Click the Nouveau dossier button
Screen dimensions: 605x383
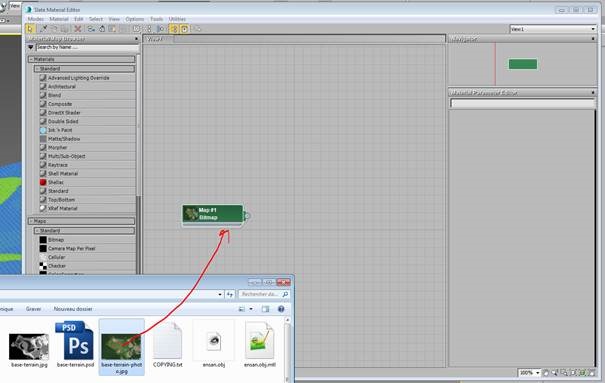(x=73, y=309)
